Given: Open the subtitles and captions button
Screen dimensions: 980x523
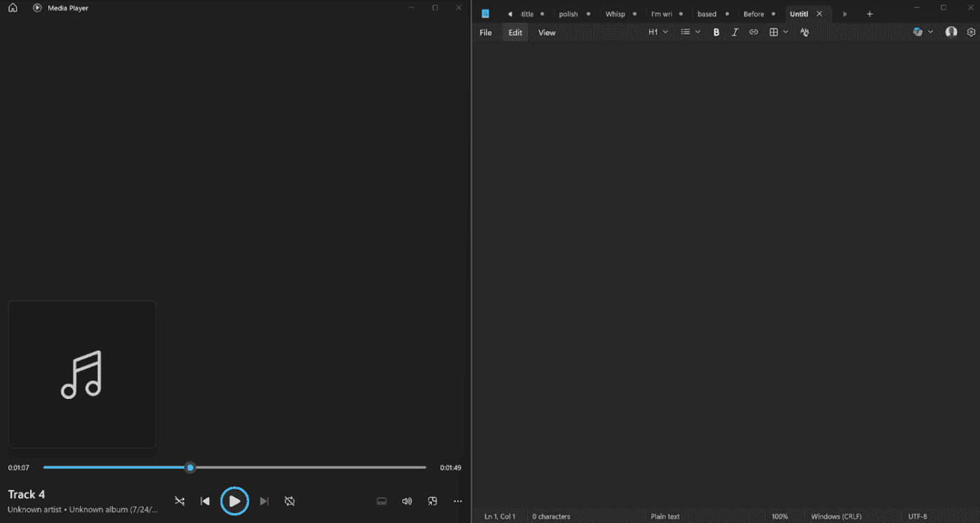Looking at the screenshot, I should 382,501.
